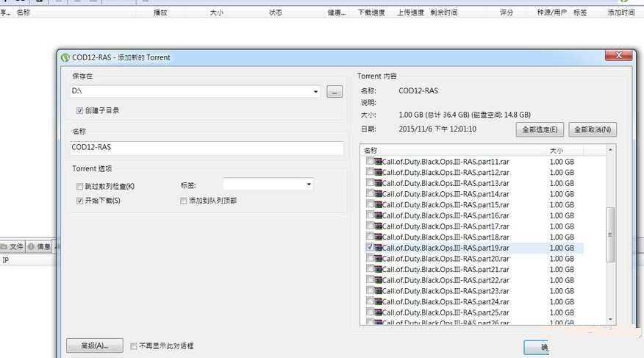Click the scroll down arrow of file list
The image size is (644, 358).
click(610, 320)
